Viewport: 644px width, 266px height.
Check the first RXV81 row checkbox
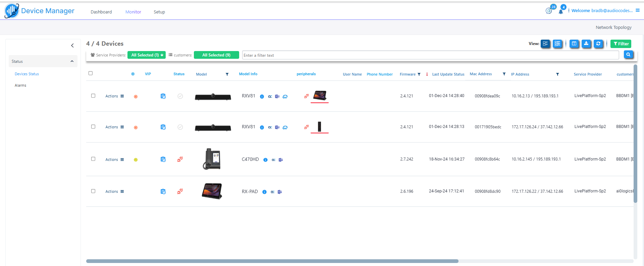pyautogui.click(x=93, y=96)
